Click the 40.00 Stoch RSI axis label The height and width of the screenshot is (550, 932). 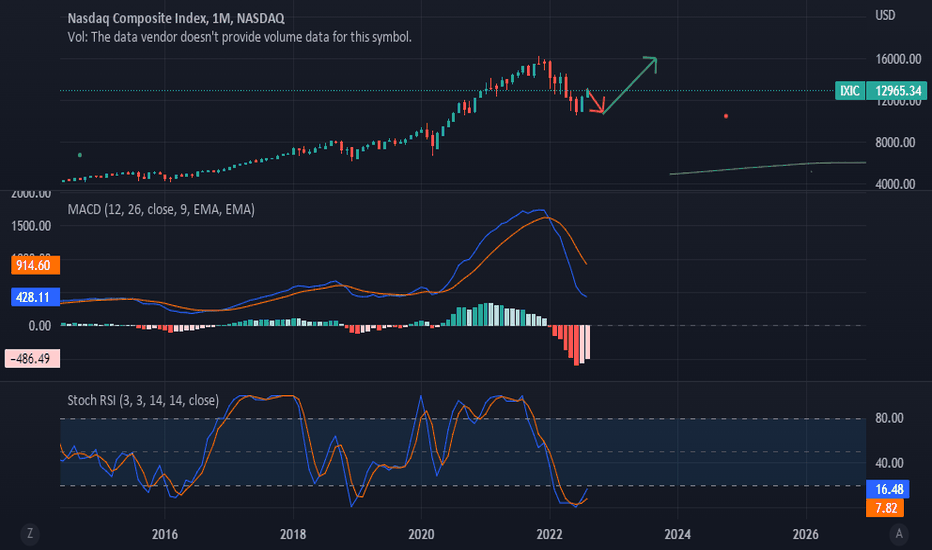coord(889,463)
